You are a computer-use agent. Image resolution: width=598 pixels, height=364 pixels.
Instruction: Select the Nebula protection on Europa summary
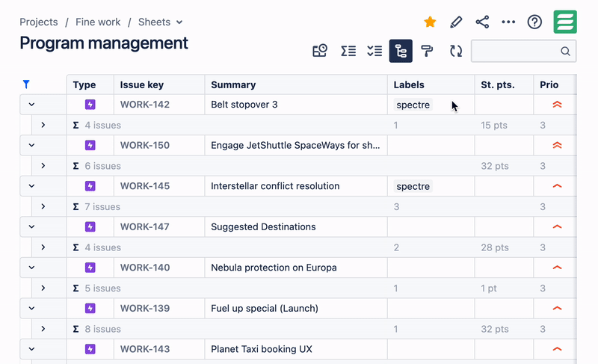point(296,268)
